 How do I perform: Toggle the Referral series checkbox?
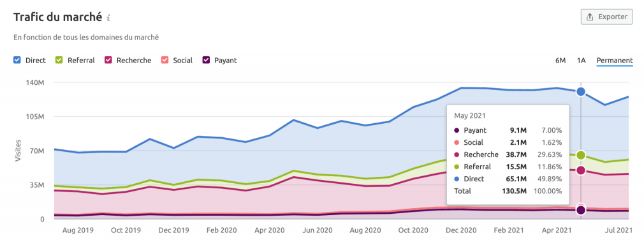click(59, 61)
